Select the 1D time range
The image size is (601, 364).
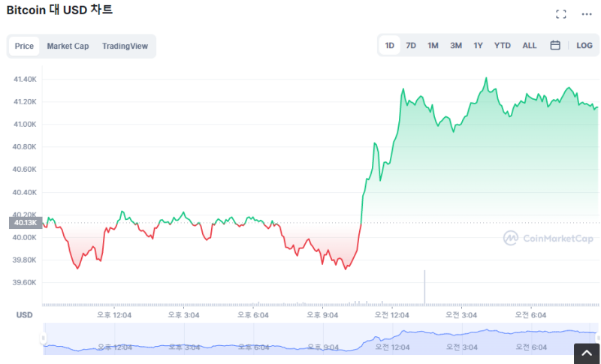pyautogui.click(x=389, y=45)
